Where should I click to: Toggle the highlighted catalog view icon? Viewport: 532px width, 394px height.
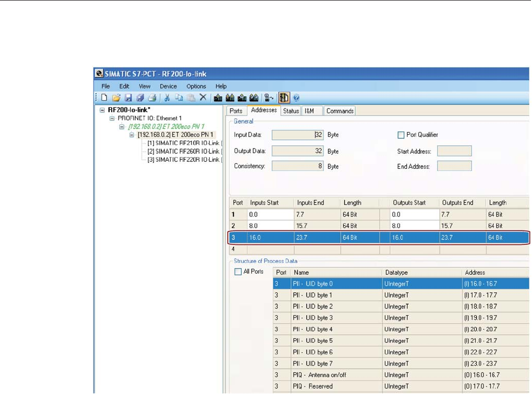[x=284, y=98]
